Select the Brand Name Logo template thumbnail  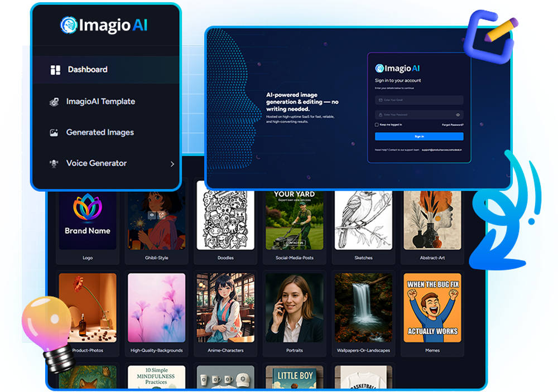pos(88,221)
